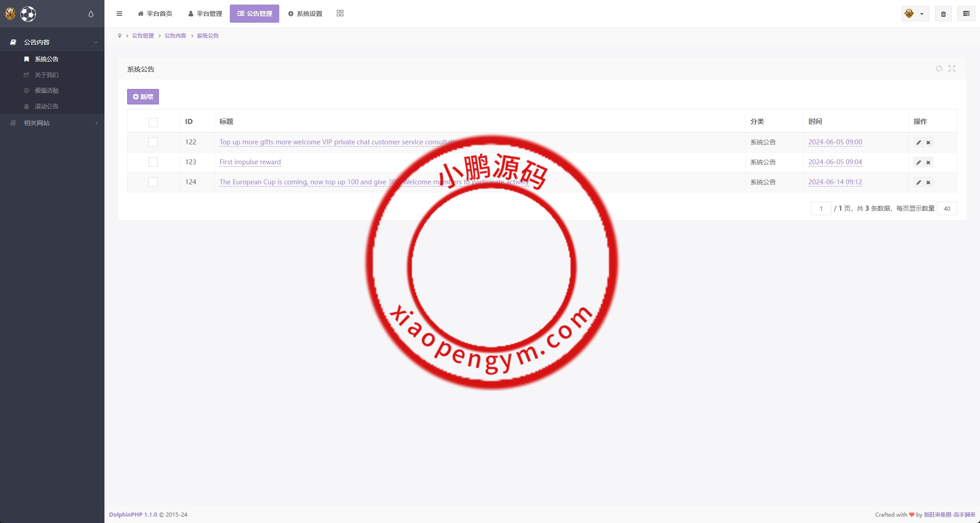Delete announcement ID 123 with X icon
980x523 pixels.
[929, 162]
